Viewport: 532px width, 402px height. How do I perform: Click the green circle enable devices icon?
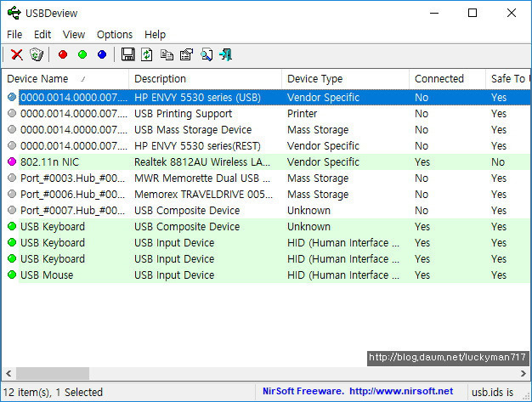82,54
